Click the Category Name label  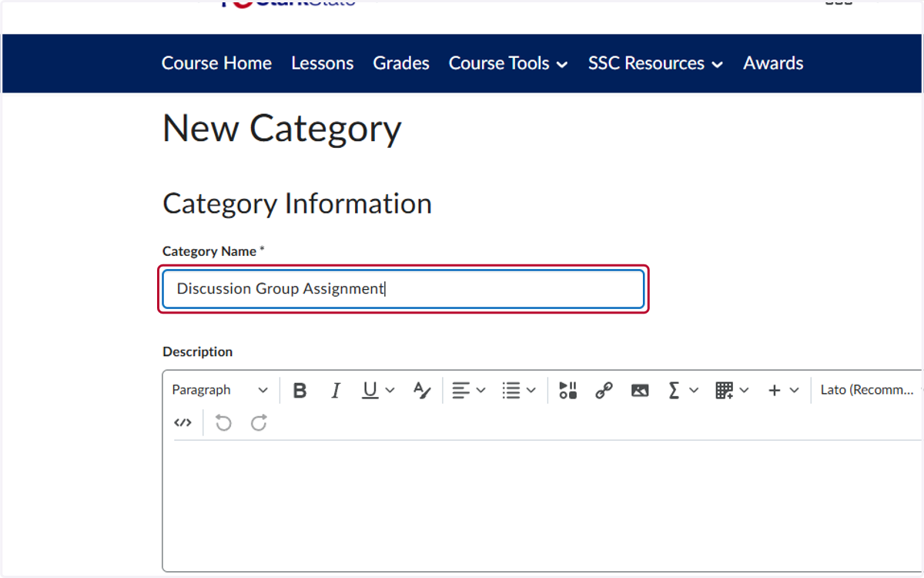(x=213, y=251)
